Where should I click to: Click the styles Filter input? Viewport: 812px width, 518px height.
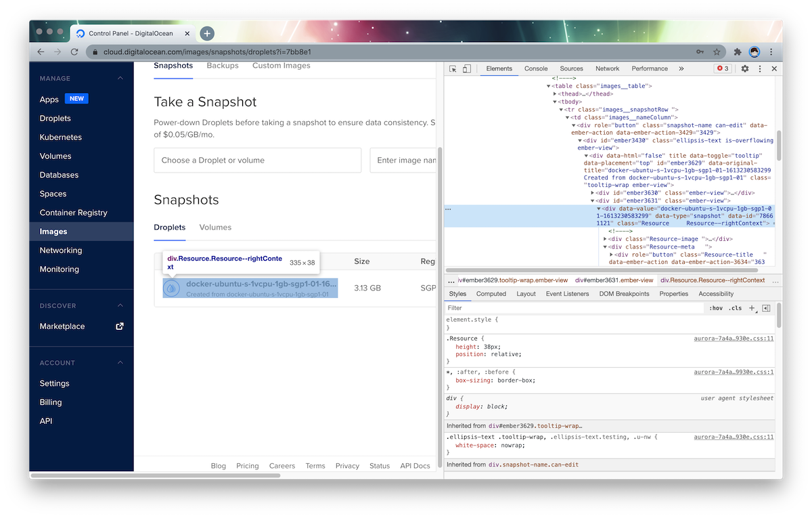pyautogui.click(x=575, y=308)
